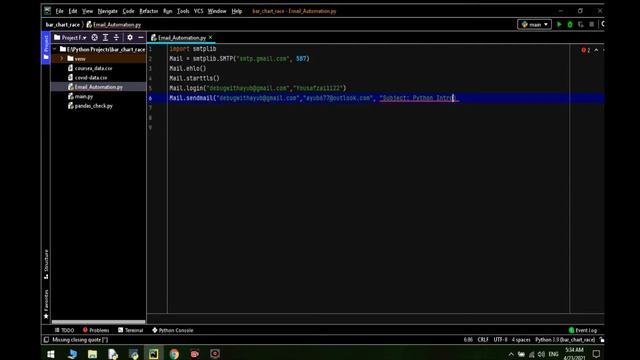Close the Email_Automation.py tab

pos(211,37)
